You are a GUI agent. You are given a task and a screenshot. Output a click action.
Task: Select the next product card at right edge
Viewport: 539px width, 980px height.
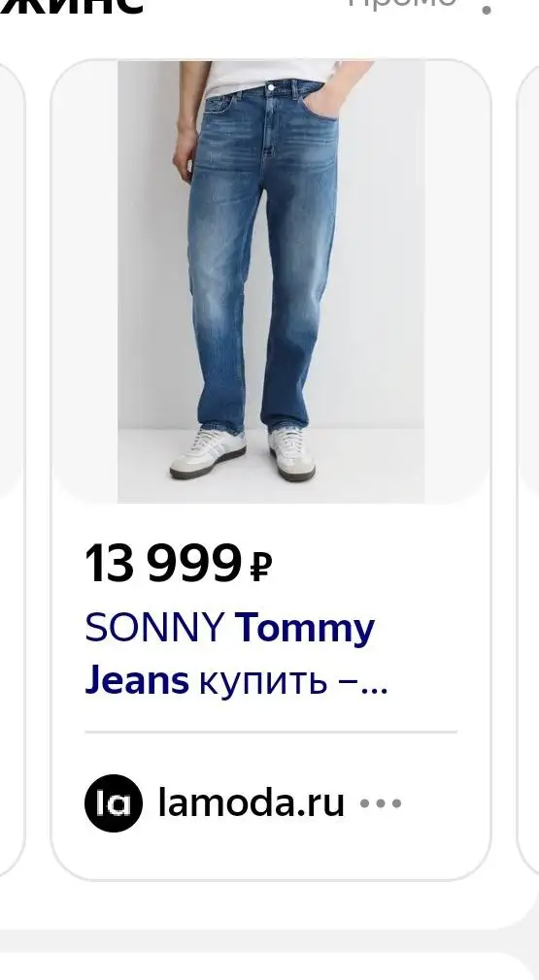528,469
